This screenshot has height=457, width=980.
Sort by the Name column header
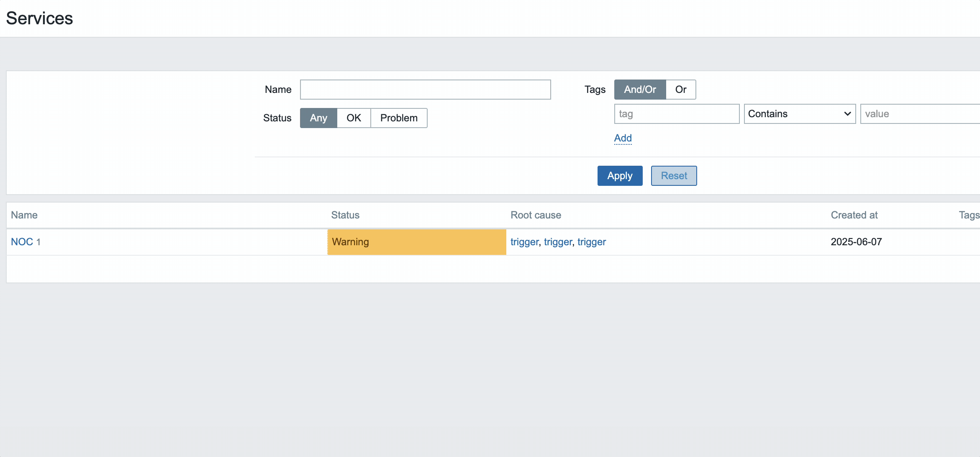24,215
